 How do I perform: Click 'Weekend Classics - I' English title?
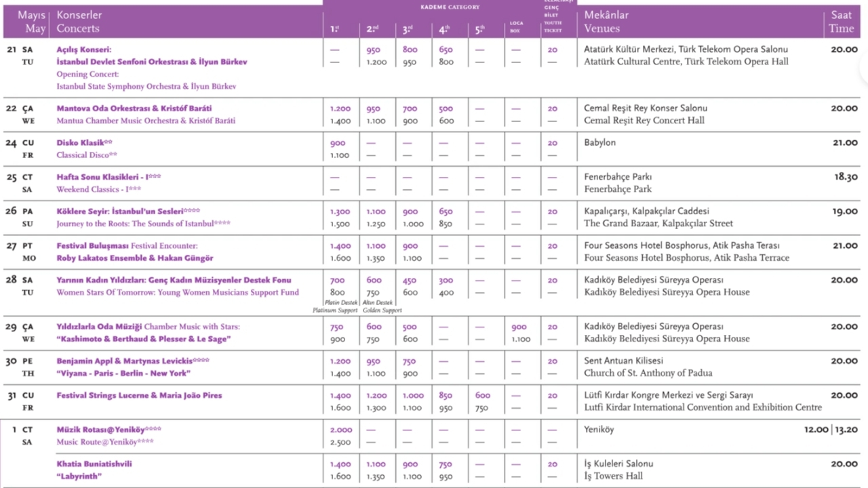click(99, 189)
